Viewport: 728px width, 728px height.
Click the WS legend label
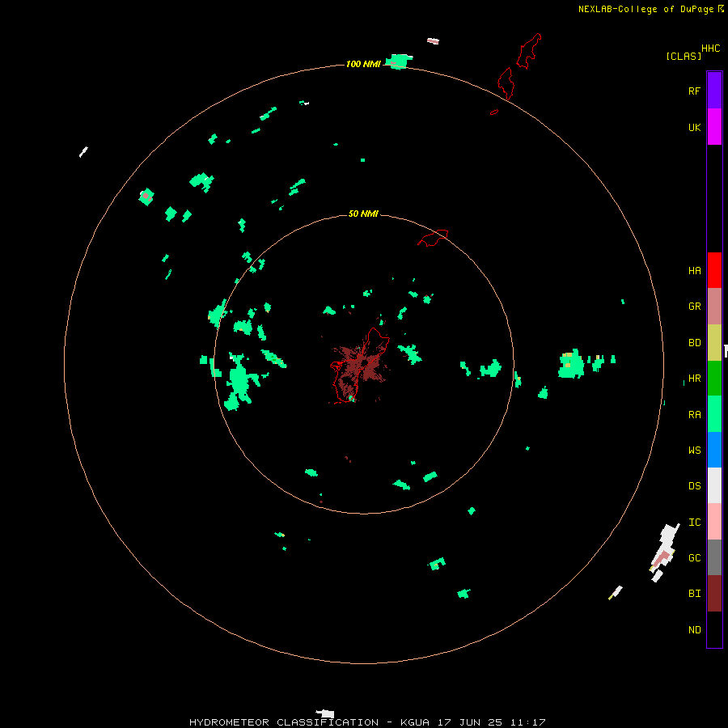pos(694,451)
